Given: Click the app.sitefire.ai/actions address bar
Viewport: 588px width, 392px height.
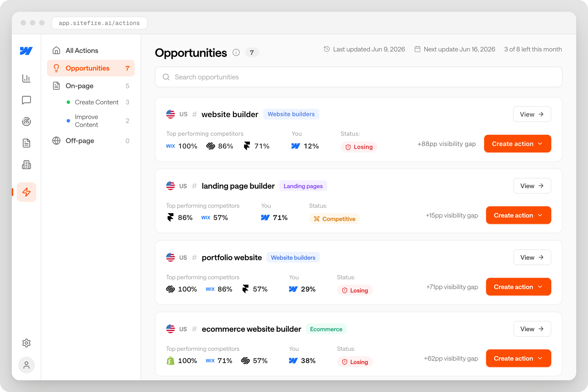Looking at the screenshot, I should click(x=99, y=23).
